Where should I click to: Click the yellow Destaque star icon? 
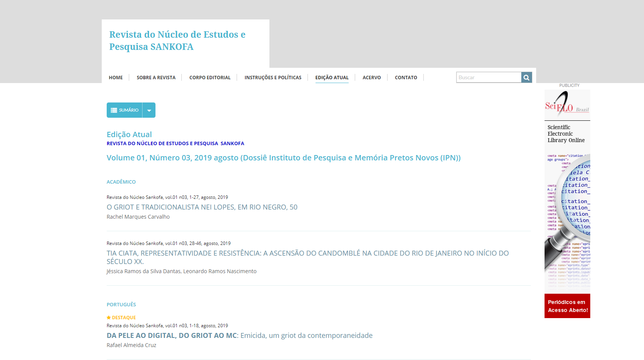(x=109, y=317)
